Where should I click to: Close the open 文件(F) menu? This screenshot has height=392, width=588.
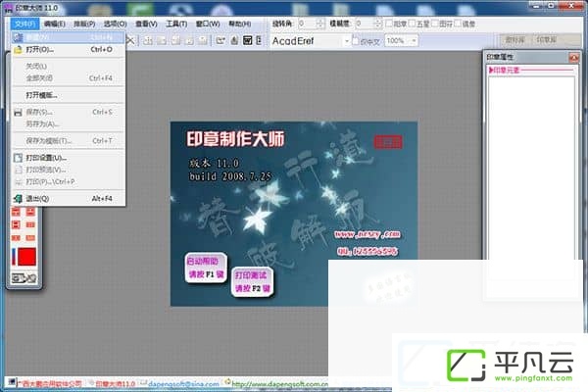pos(24,24)
